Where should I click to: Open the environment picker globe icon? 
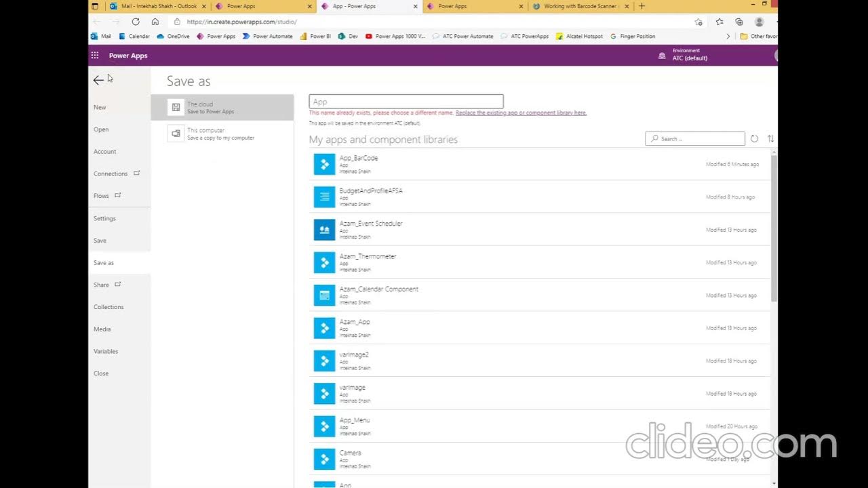click(662, 56)
